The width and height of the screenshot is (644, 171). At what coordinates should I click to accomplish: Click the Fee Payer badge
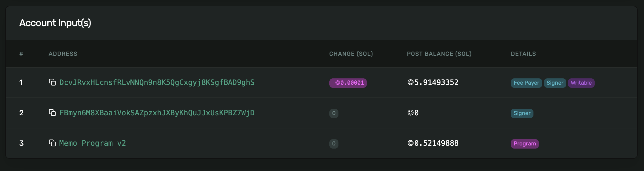(526, 83)
